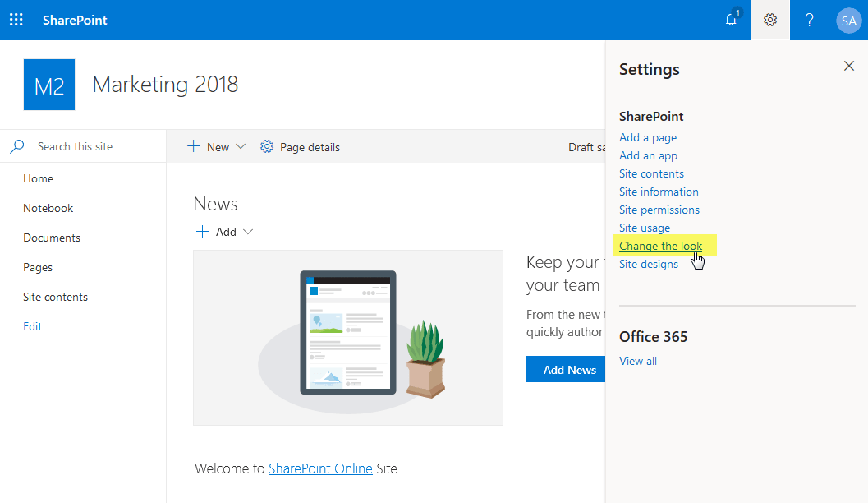Click the Settings gear in top bar
This screenshot has width=868, height=503.
pyautogui.click(x=769, y=20)
